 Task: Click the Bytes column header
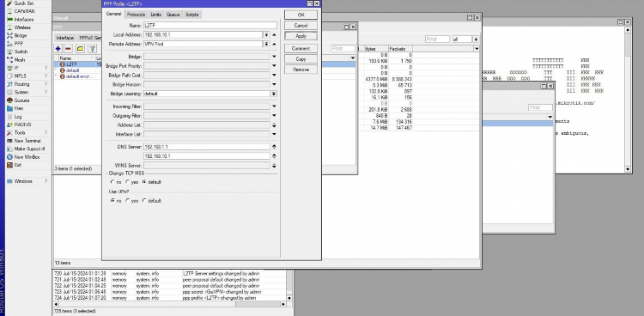tap(376, 49)
